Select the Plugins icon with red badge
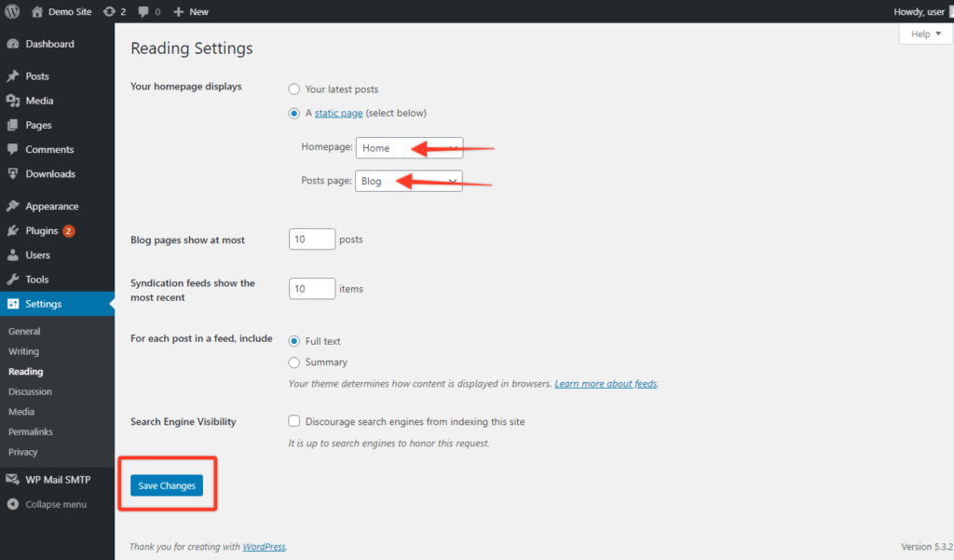 [x=13, y=230]
